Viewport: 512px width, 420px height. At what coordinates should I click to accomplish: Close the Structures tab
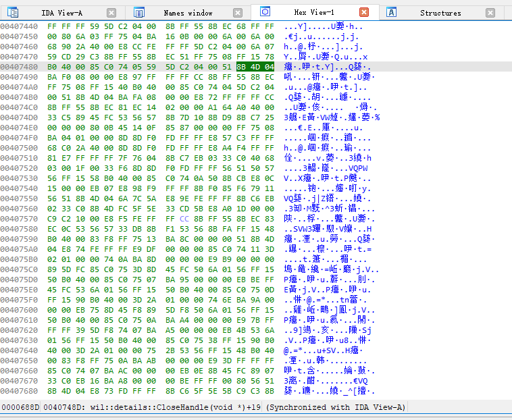(490, 13)
